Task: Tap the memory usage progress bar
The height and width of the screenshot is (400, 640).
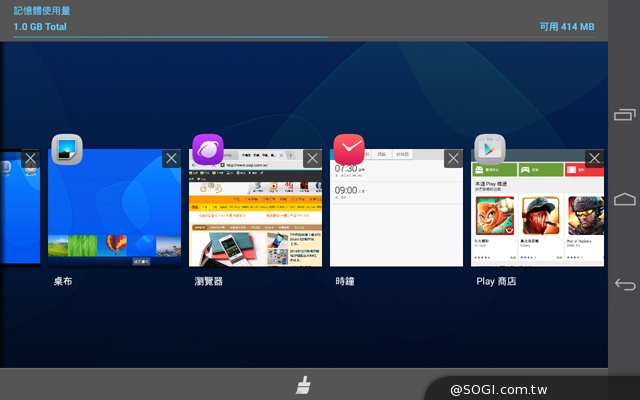Action: 170,37
